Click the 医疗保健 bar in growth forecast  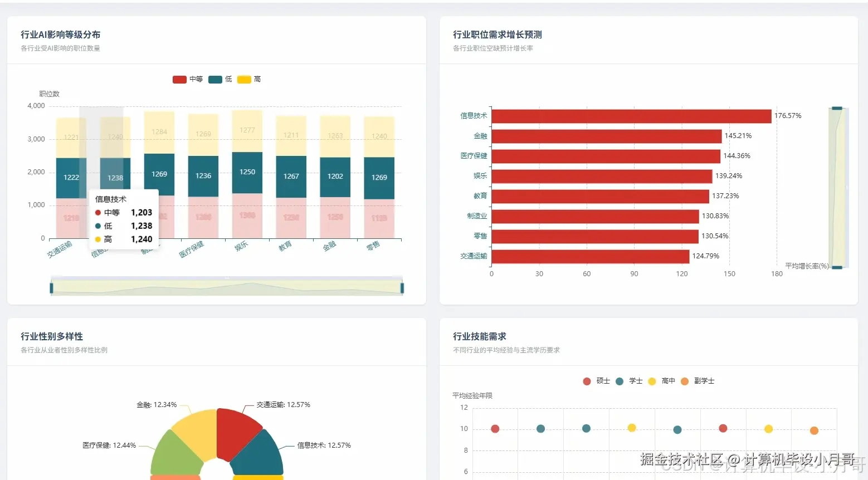604,155
